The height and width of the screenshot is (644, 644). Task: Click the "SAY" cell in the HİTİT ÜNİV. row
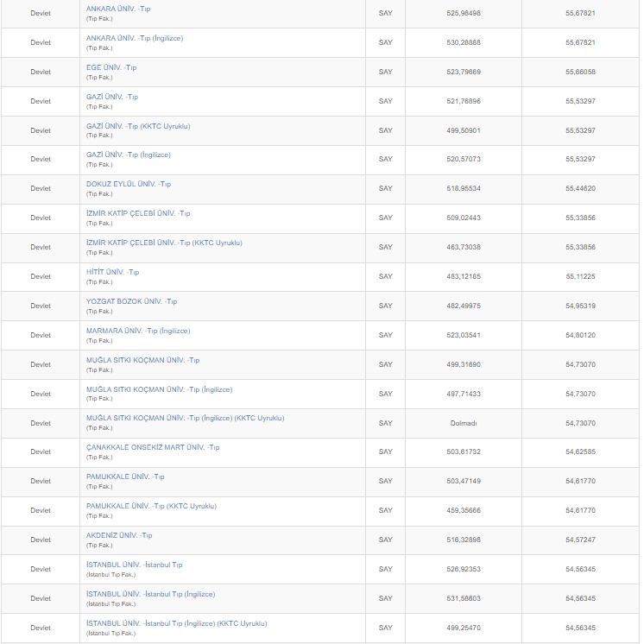(x=385, y=276)
